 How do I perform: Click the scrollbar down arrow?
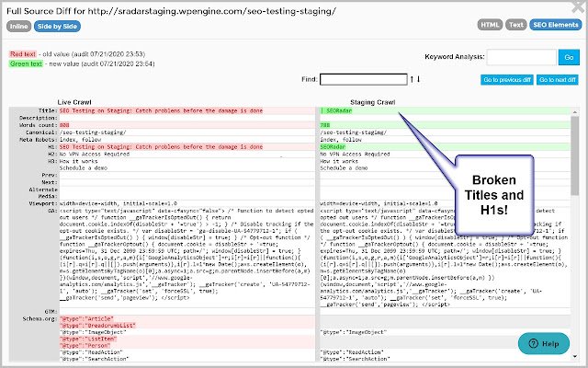[x=575, y=356]
